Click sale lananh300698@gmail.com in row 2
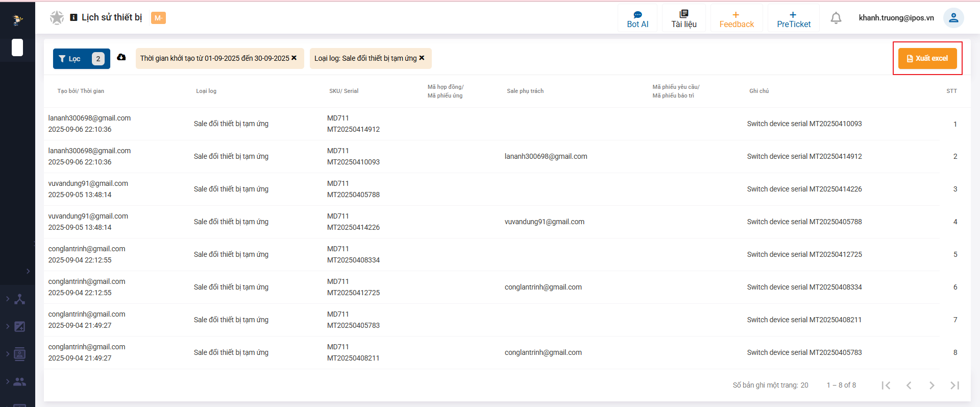 (x=546, y=156)
